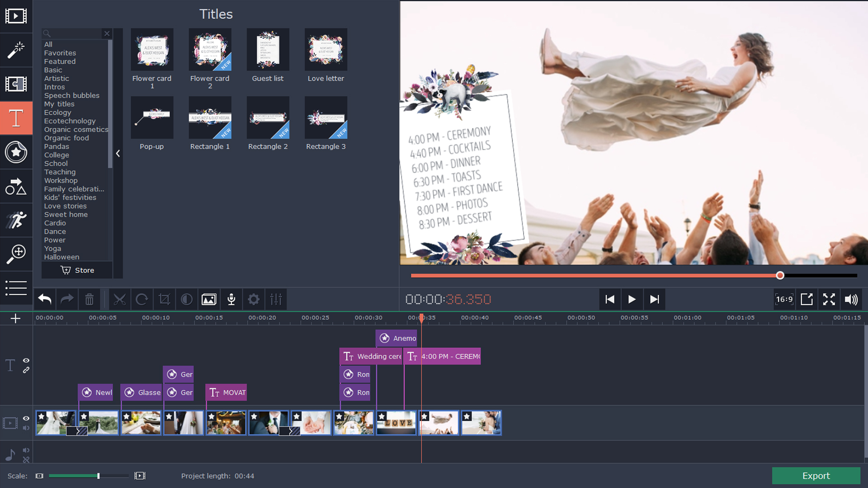
Task: Select the Pan and Zoom tool
Action: (x=16, y=254)
